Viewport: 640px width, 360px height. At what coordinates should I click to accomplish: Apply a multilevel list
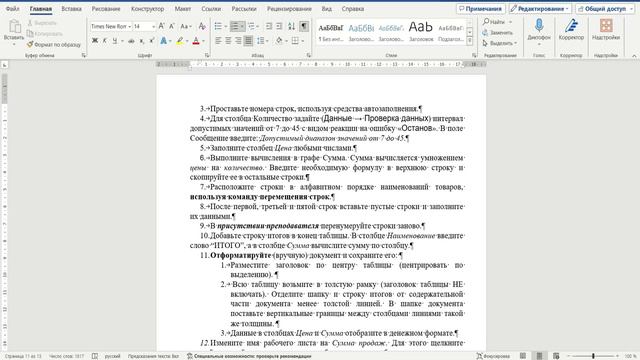click(251, 26)
